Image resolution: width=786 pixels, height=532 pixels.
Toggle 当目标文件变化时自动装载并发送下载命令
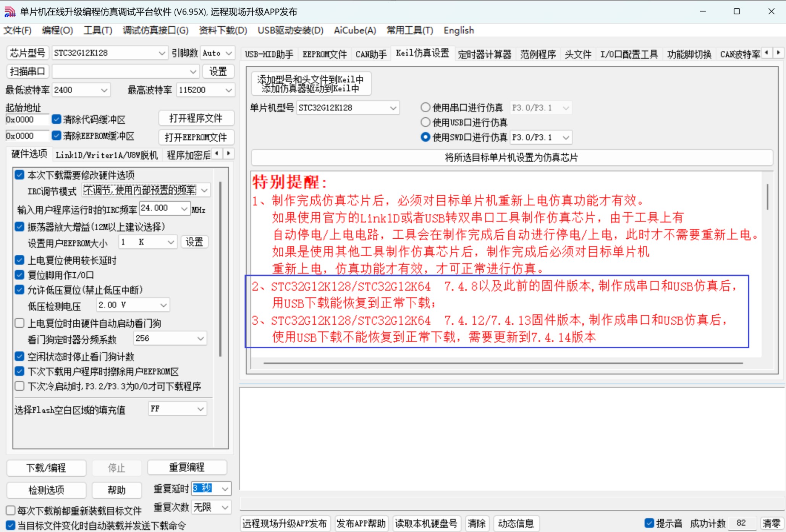tap(11, 526)
